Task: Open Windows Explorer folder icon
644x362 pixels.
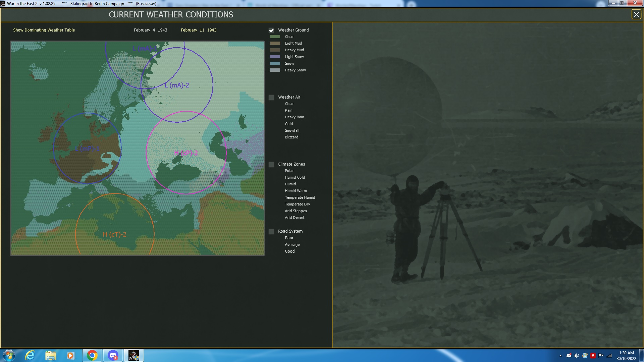Action: tap(50, 355)
